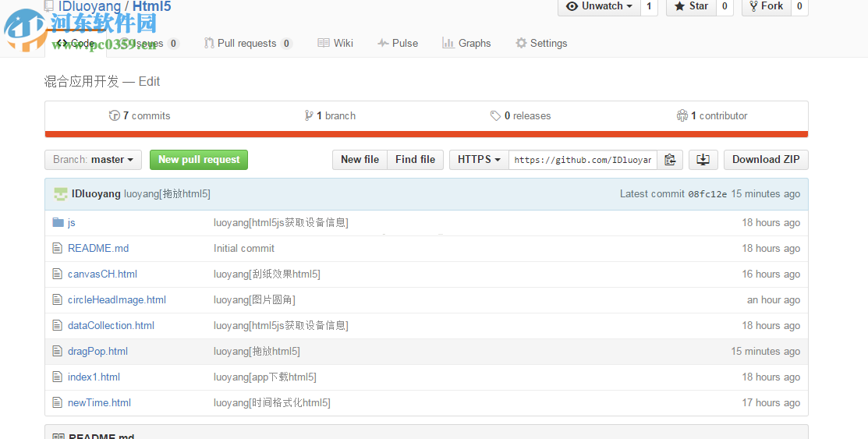Screen dimensions: 868x439
Task: Click IDluoyang author name in commit bar
Action: [96, 193]
